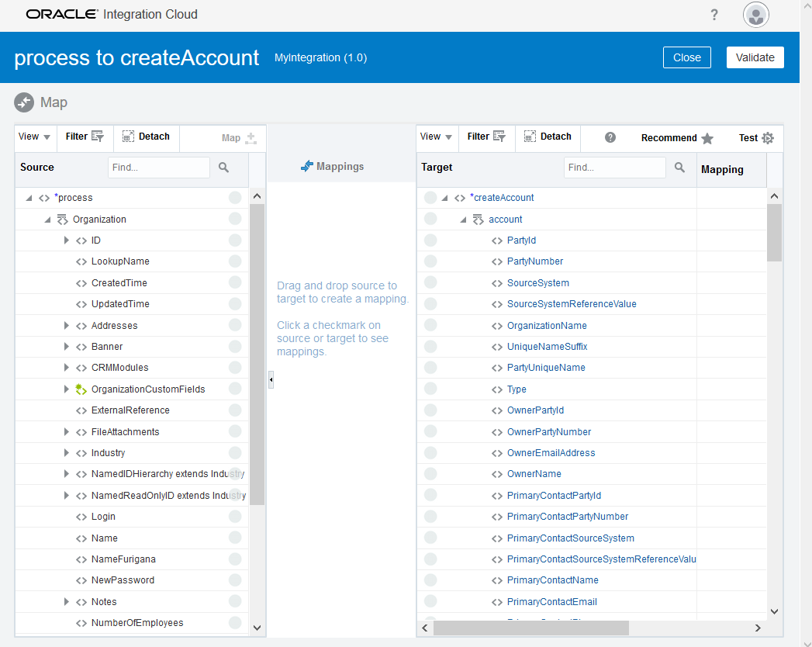Click the checkmark circle beside LookupName

234,261
